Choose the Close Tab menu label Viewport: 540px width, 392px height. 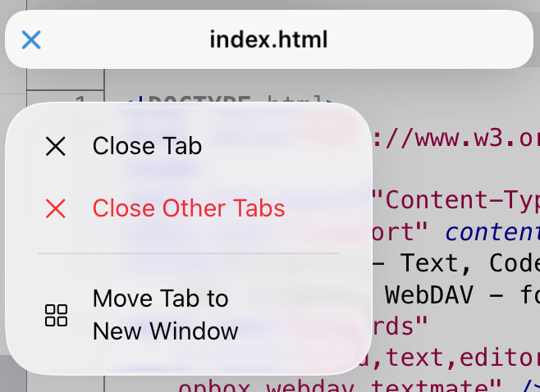[x=147, y=146]
